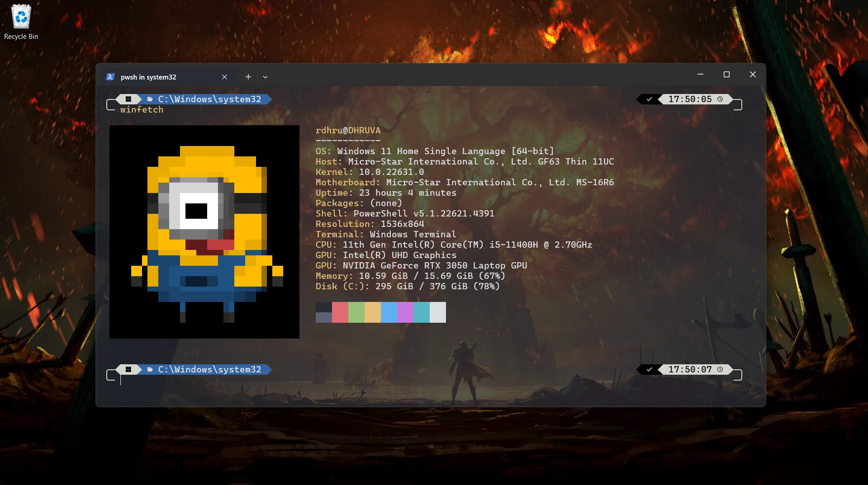This screenshot has height=485, width=868.
Task: Open the Recycle Bin desktop icon
Action: click(21, 22)
